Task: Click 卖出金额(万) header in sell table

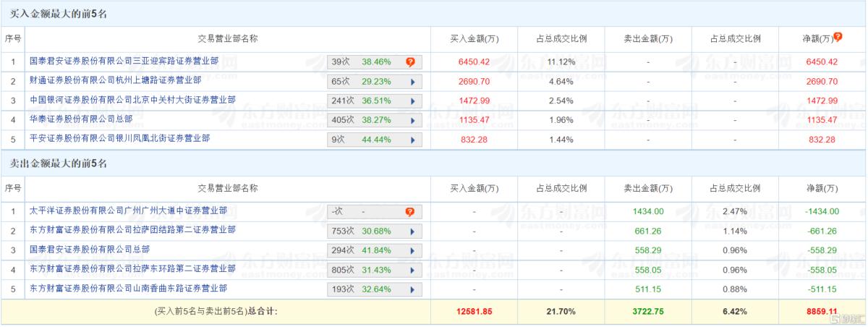Action: click(x=648, y=188)
